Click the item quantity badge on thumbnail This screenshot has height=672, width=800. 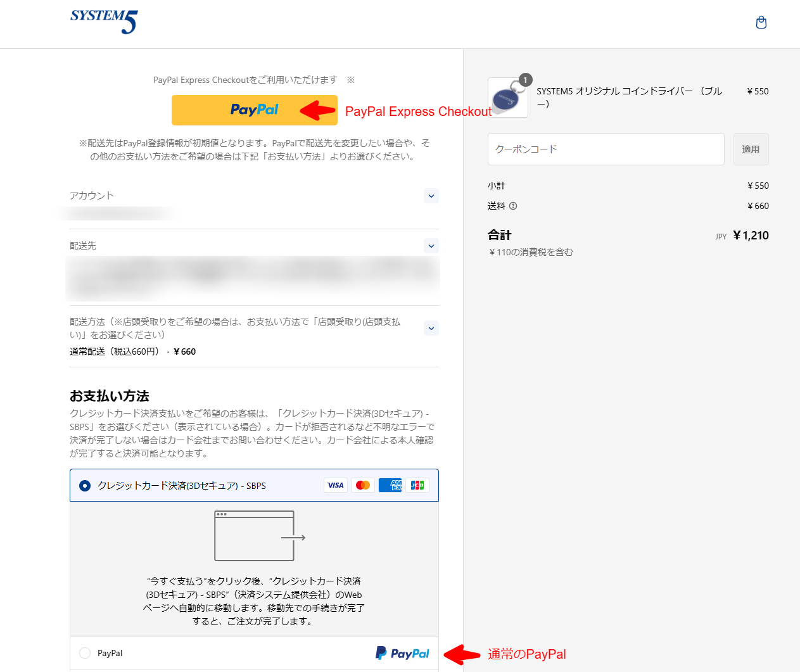pyautogui.click(x=525, y=80)
